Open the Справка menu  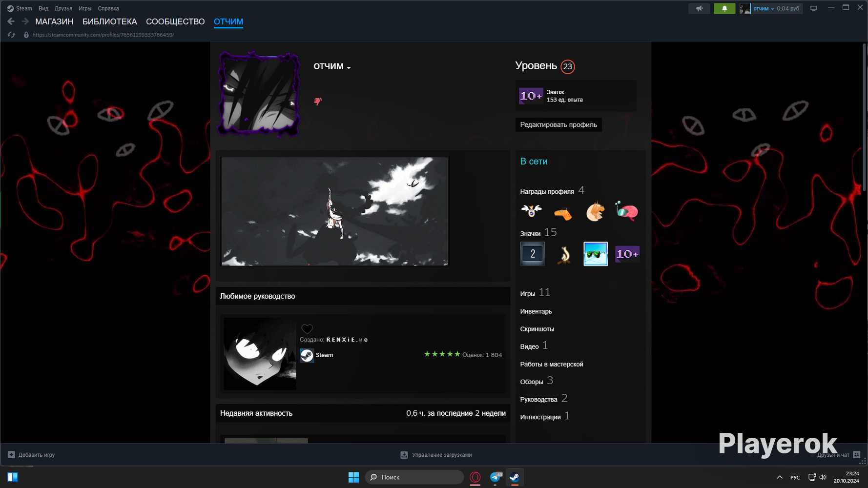[x=108, y=8]
